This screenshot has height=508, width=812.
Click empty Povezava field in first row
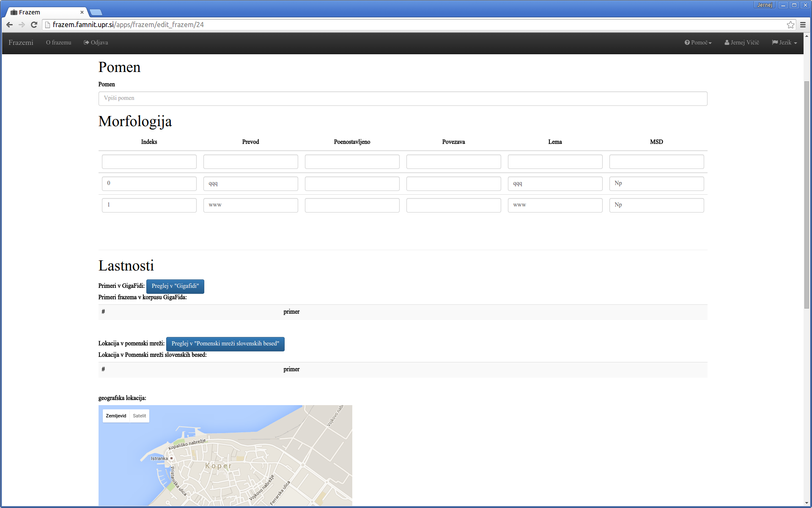[x=453, y=162]
